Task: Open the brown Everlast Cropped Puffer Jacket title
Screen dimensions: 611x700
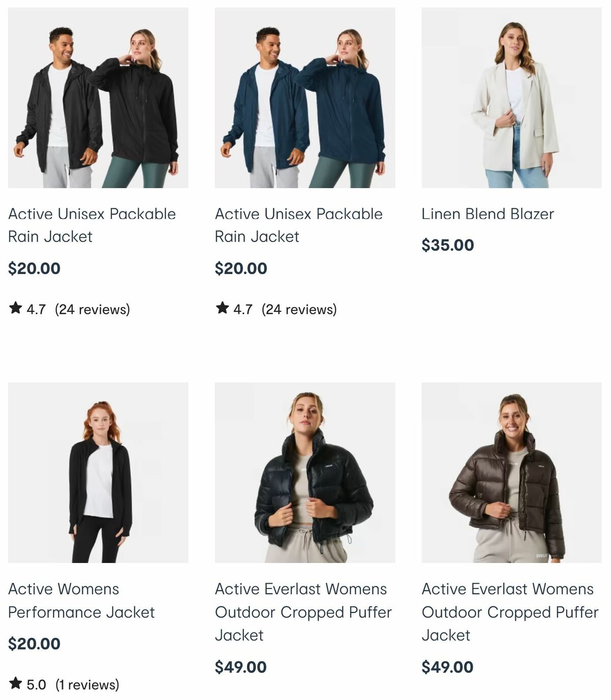Action: pos(511,612)
